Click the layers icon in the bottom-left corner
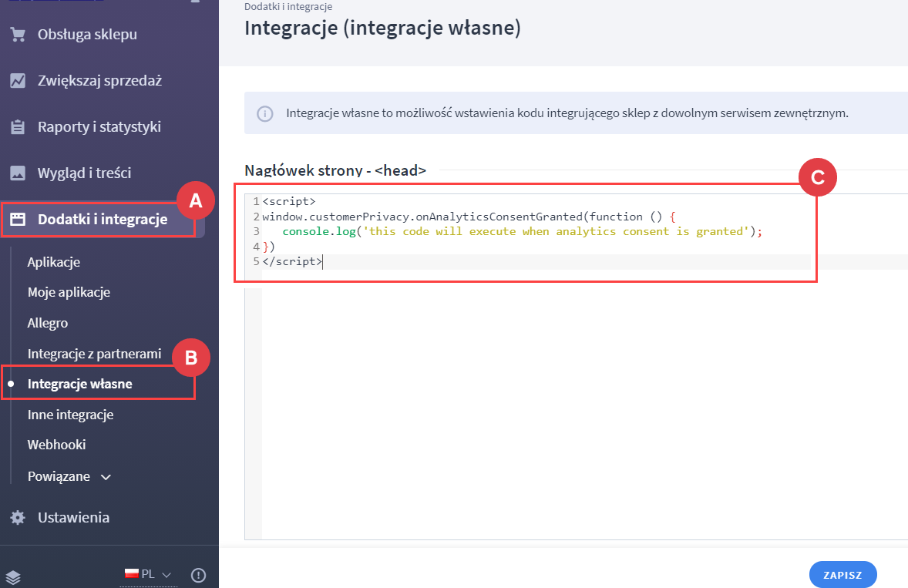This screenshot has height=588, width=908. [x=13, y=576]
